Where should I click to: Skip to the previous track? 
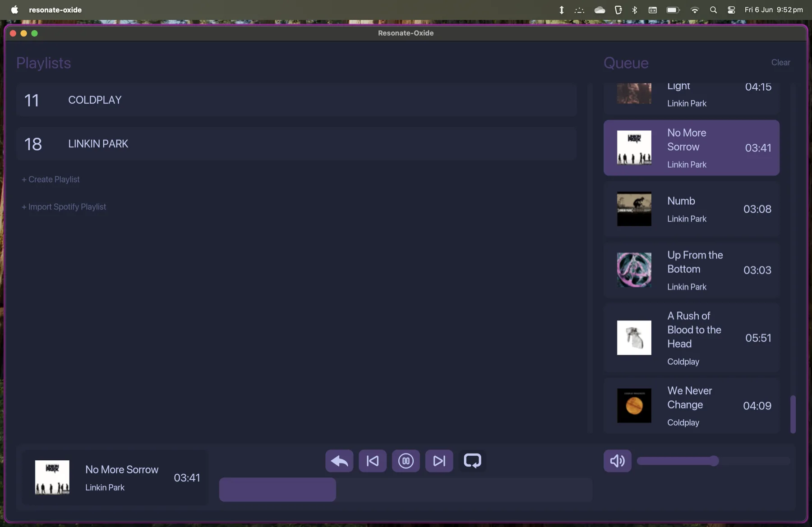(373, 461)
